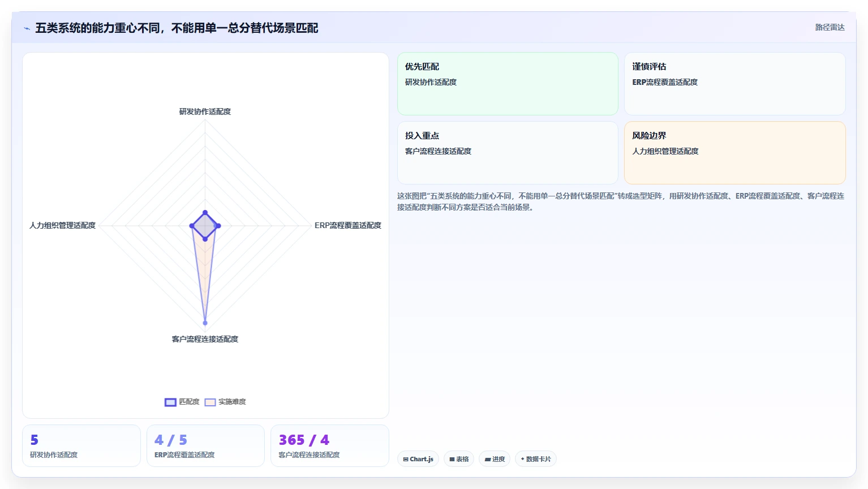Click the rightmost 匹配度 data point on the radar
The height and width of the screenshot is (489, 868).
[x=218, y=226]
